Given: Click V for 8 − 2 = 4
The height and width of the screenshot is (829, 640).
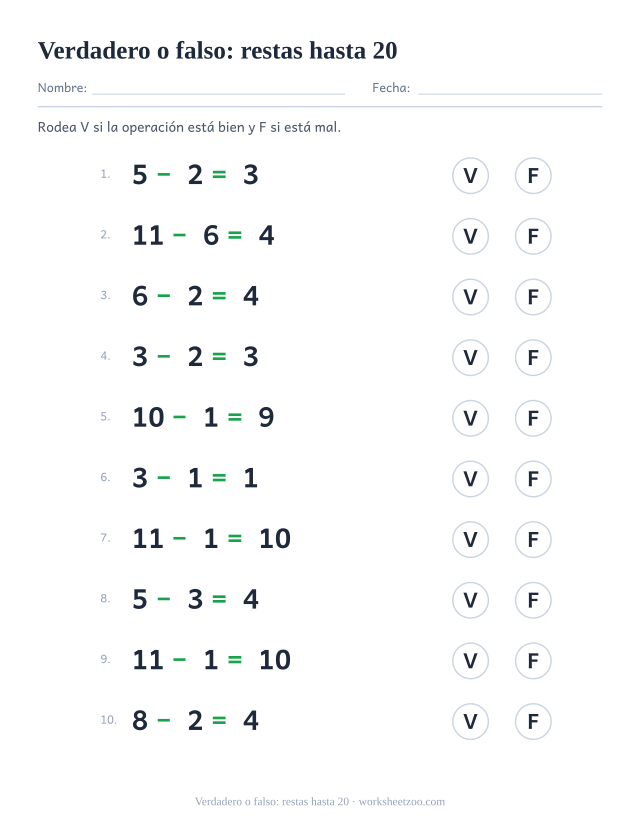Looking at the screenshot, I should (x=470, y=722).
